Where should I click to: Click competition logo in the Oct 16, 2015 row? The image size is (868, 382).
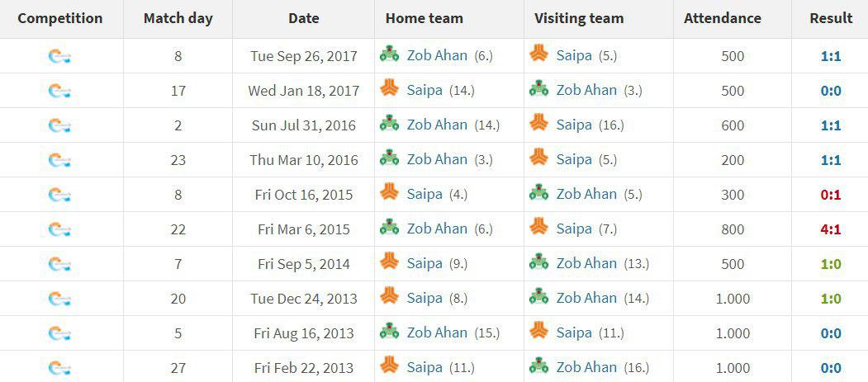pyautogui.click(x=59, y=196)
